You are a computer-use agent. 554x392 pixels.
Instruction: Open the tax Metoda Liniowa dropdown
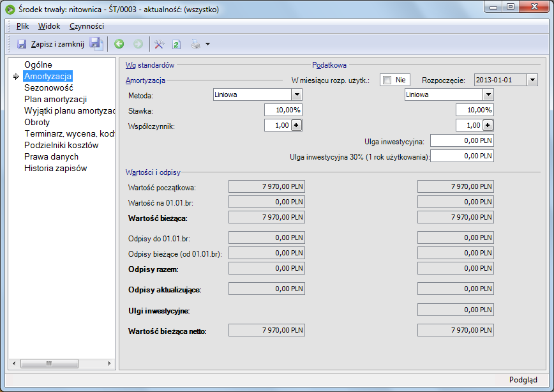coord(488,94)
